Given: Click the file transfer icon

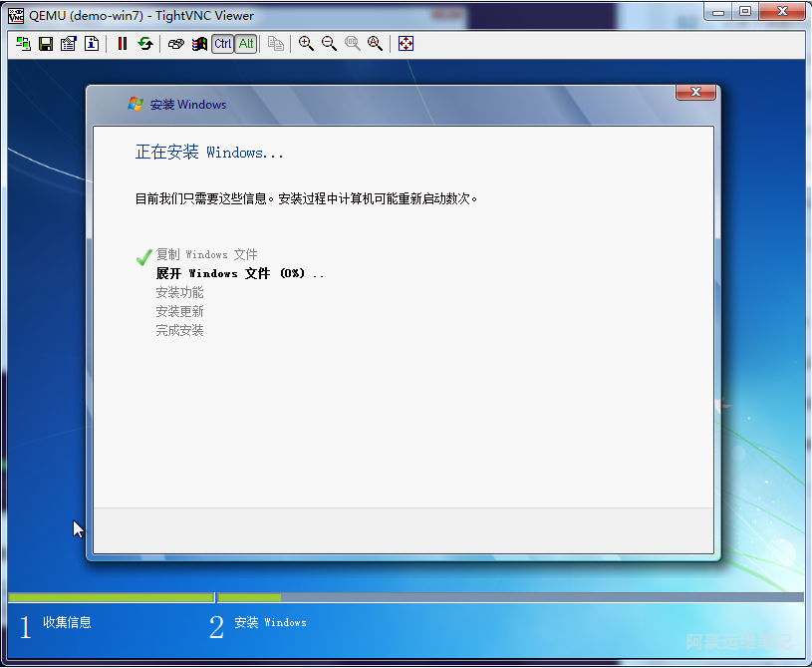Looking at the screenshot, I should (276, 44).
